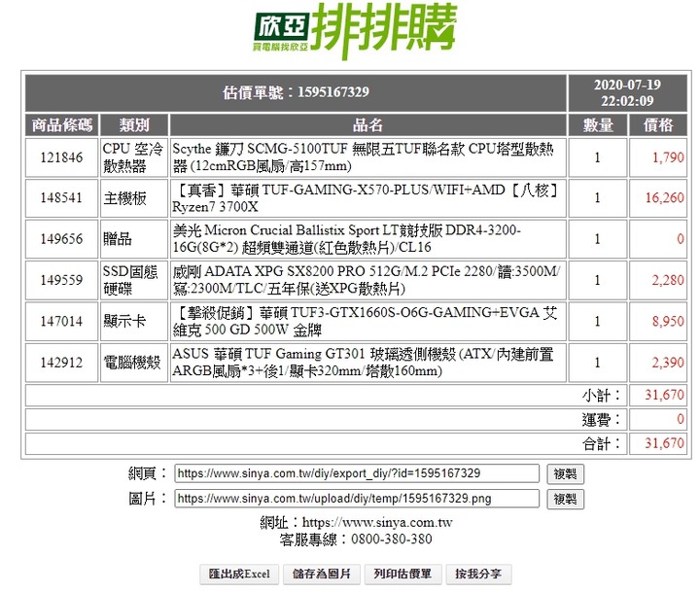Click quantity 1 in the 贈品 row
Screen dimensions: 700x592
(x=597, y=239)
